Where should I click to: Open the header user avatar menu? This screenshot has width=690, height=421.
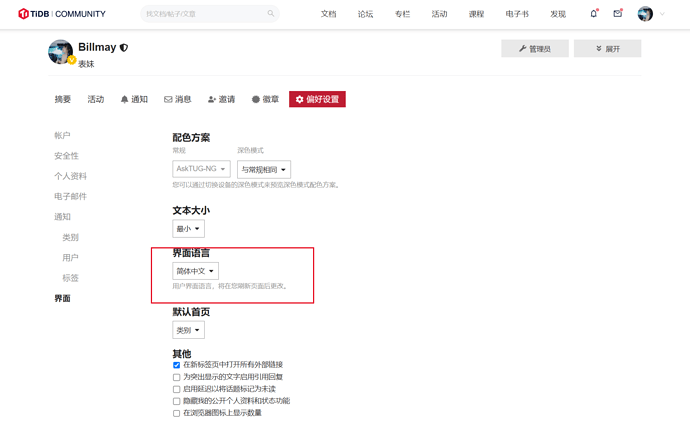tap(645, 14)
